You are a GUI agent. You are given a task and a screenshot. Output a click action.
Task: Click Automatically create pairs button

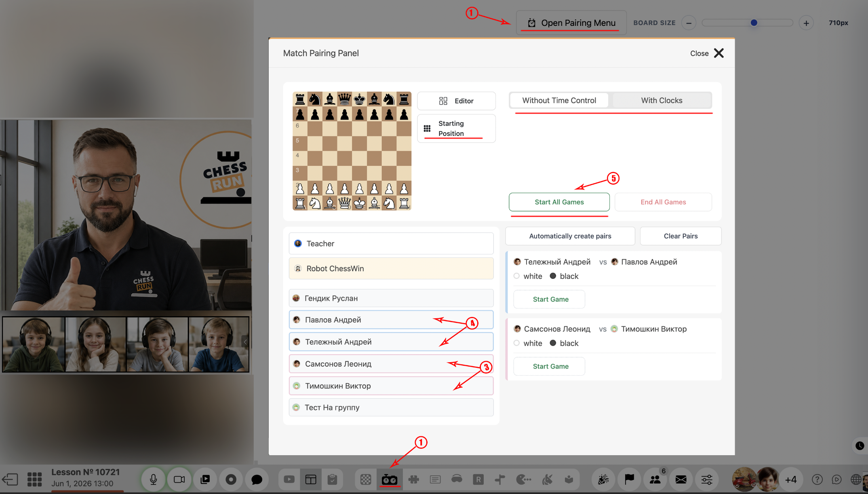pyautogui.click(x=570, y=236)
